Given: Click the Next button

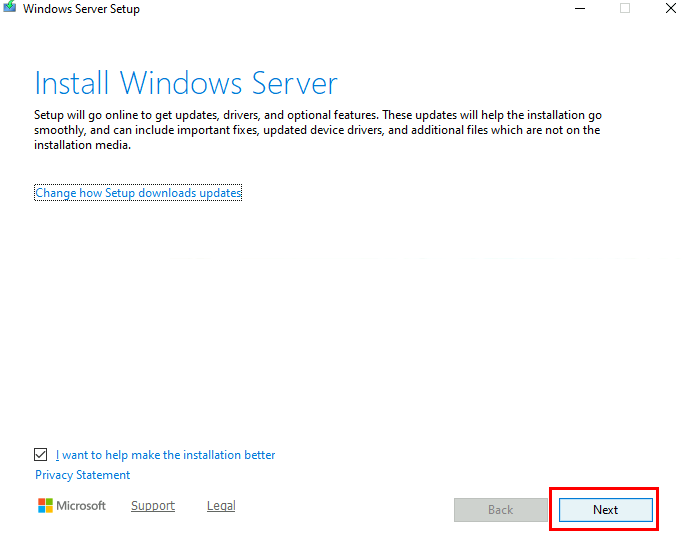Looking at the screenshot, I should click(606, 509).
